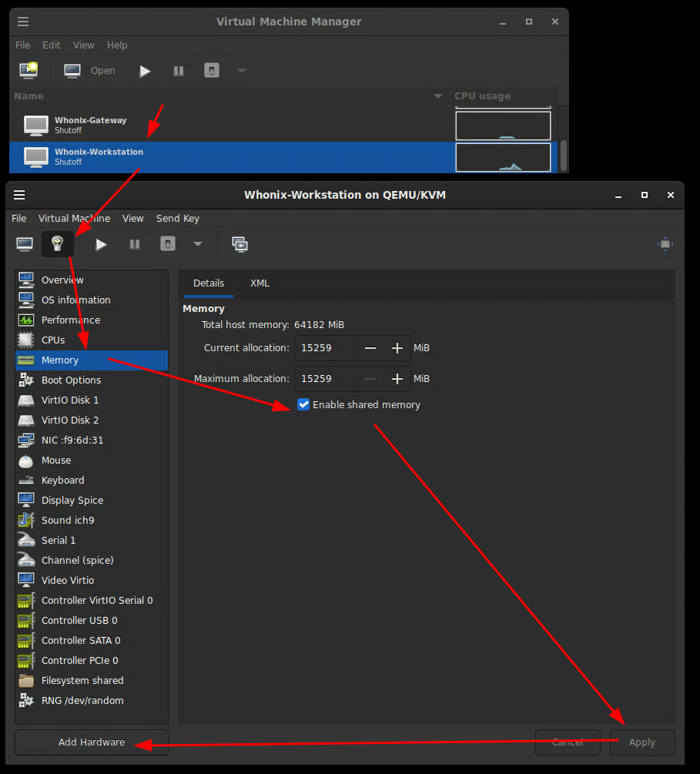The image size is (700, 774).
Task: Click the CPU usage column header
Action: [x=503, y=95]
